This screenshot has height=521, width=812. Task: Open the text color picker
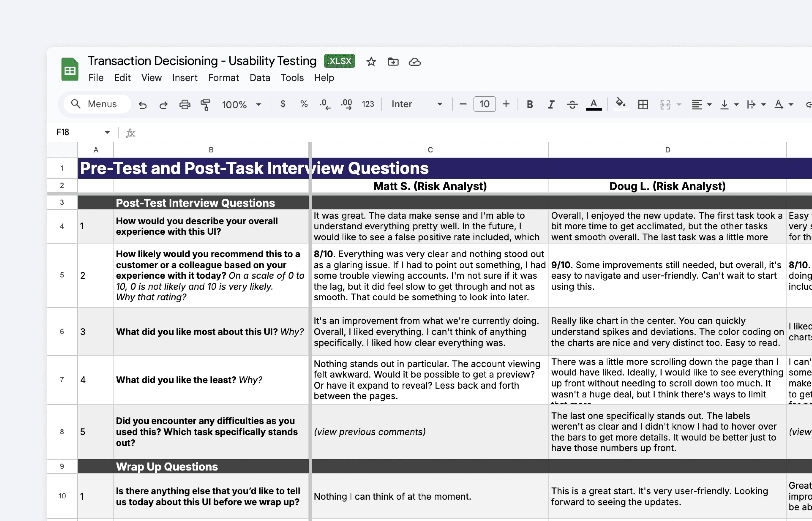coord(594,105)
